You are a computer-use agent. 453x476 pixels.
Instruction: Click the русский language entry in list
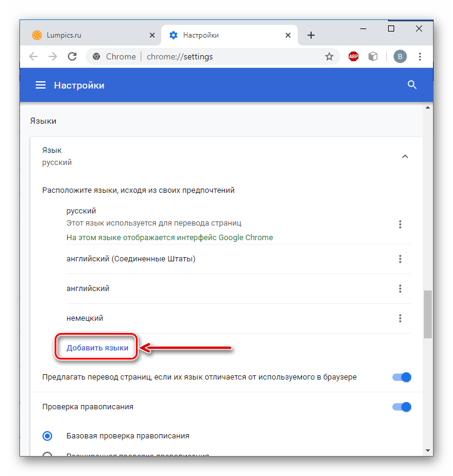tap(81, 210)
